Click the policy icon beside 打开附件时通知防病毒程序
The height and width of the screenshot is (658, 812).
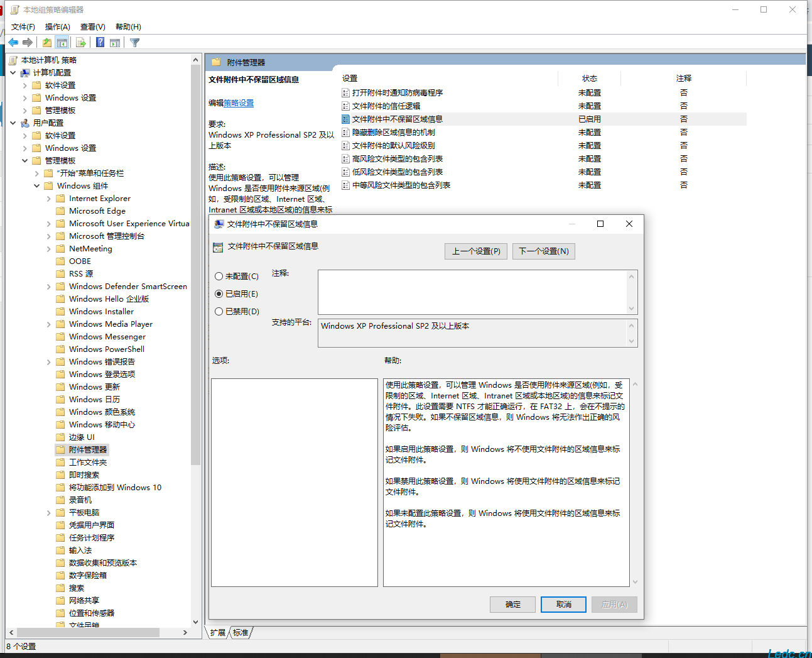point(345,93)
